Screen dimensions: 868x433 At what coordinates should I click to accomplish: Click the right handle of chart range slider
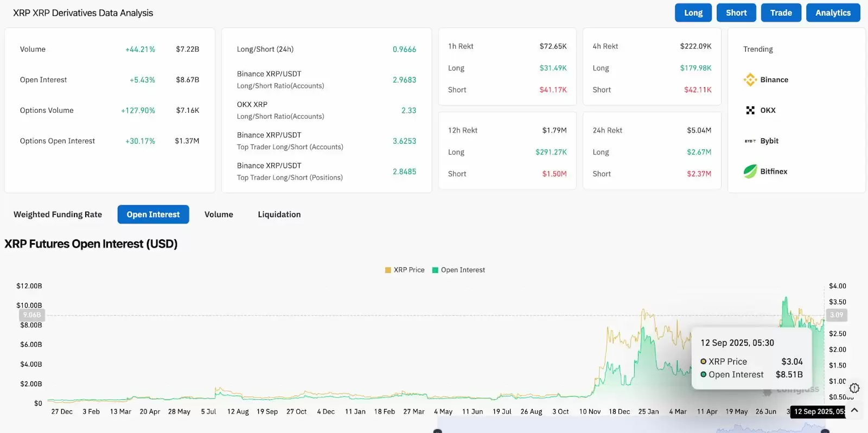point(825,431)
